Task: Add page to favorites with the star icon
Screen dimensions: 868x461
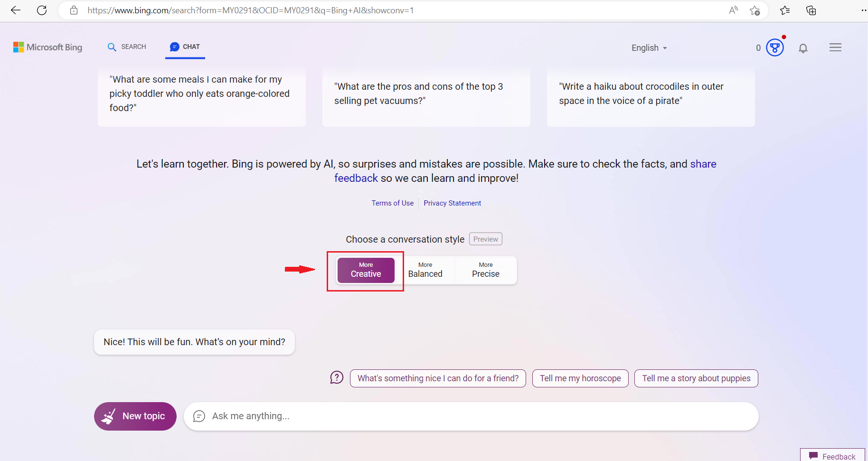Action: 755,10
